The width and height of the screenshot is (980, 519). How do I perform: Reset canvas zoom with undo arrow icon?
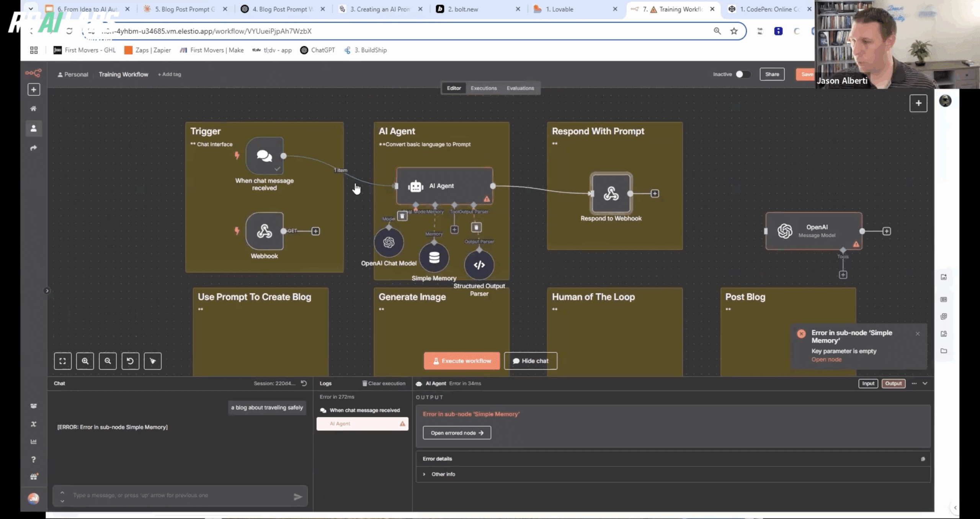[130, 361]
